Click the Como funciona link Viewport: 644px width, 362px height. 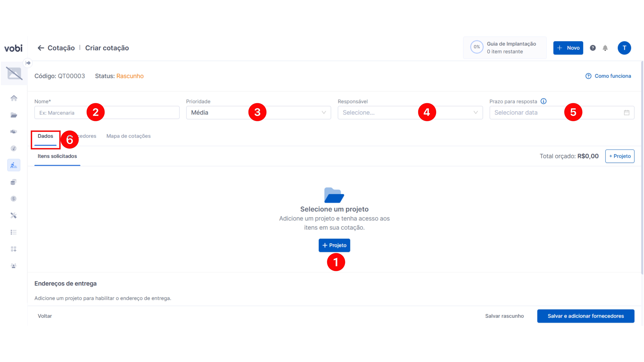[612, 76]
